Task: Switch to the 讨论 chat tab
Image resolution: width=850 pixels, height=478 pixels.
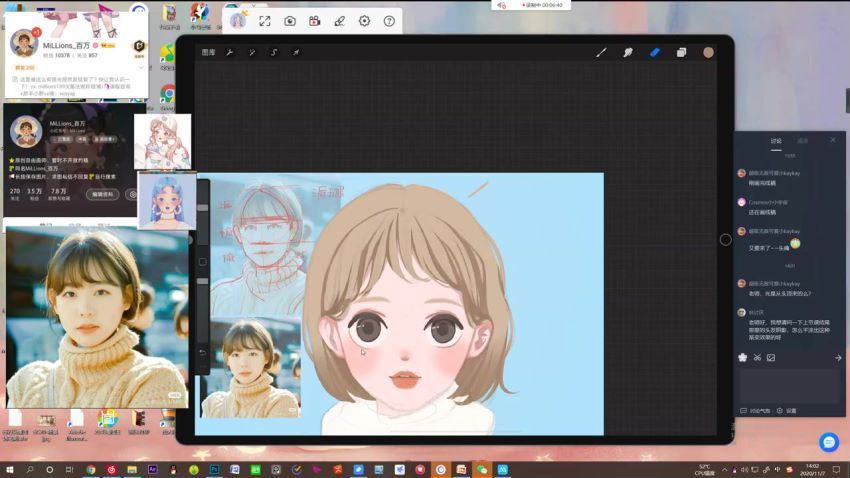Action: [776, 141]
